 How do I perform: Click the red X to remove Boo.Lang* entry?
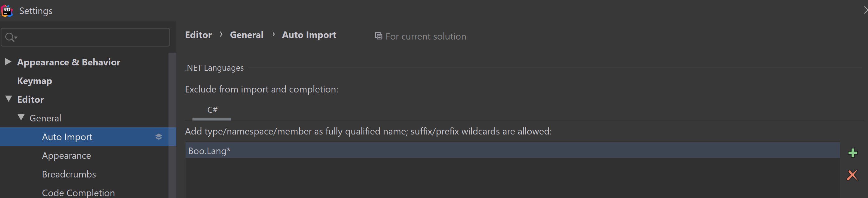852,175
